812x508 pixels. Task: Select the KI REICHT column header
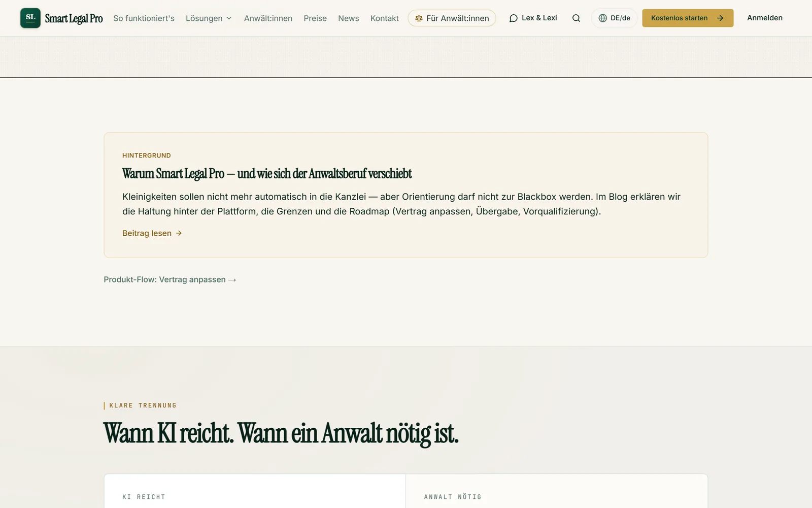[144, 497]
